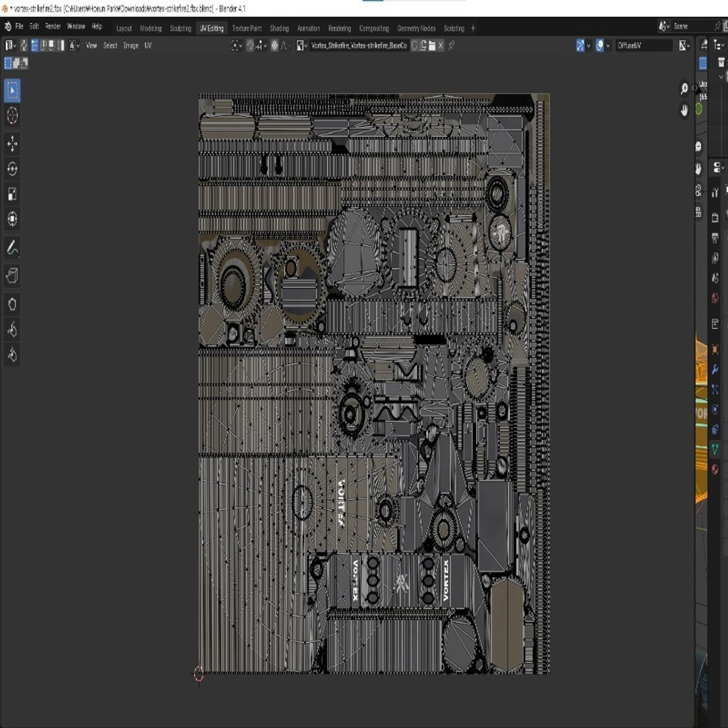Viewport: 728px width, 728px height.
Task: Open the sticky selection mode dropdown
Action: click(74, 46)
